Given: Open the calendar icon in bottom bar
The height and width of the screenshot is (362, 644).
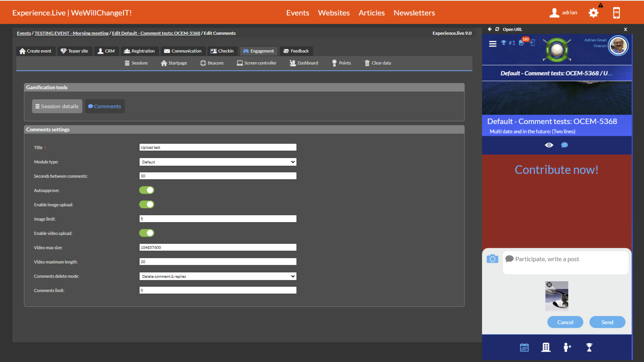Looking at the screenshot, I should tap(524, 348).
